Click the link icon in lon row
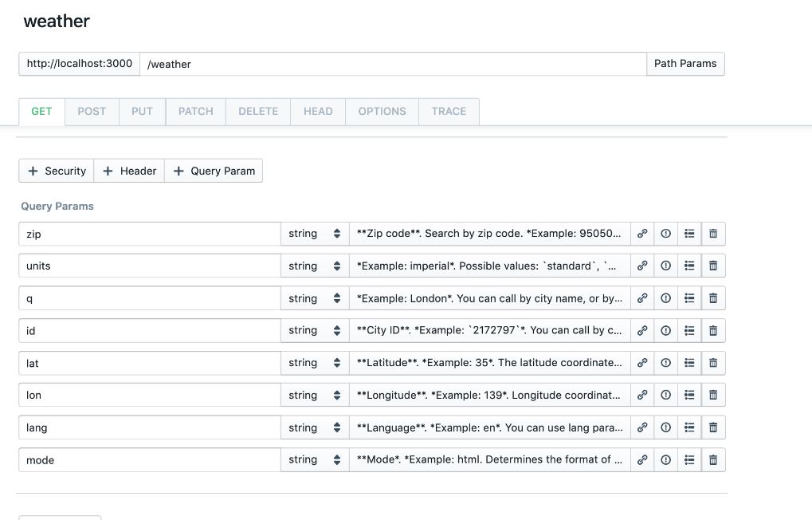The image size is (812, 520). (x=642, y=395)
